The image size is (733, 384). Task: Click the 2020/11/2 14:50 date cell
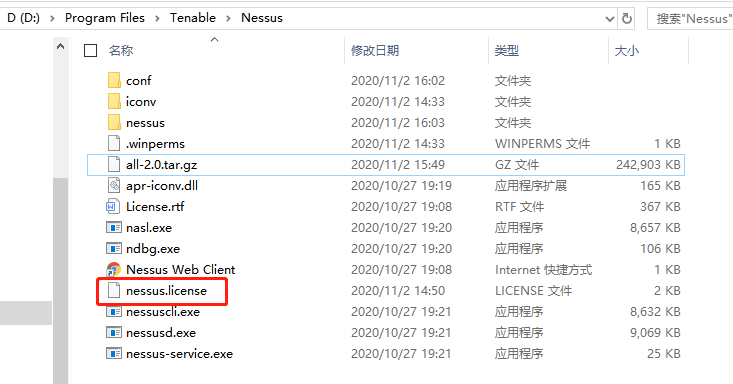point(398,290)
